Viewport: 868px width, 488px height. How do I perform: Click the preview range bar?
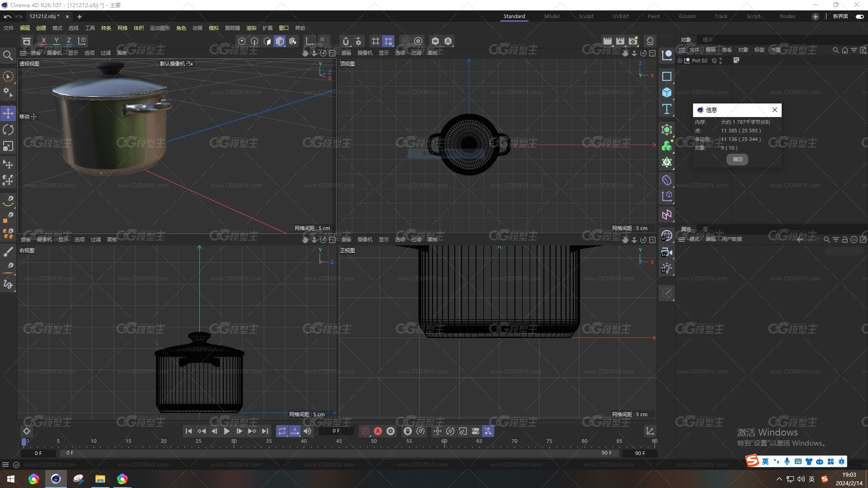339,453
